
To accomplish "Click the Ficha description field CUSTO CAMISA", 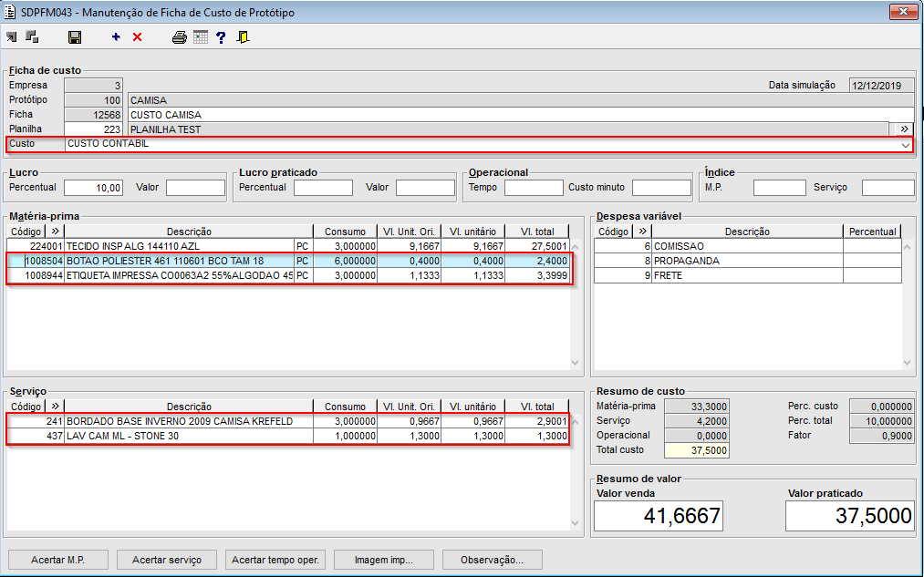I will click(520, 115).
